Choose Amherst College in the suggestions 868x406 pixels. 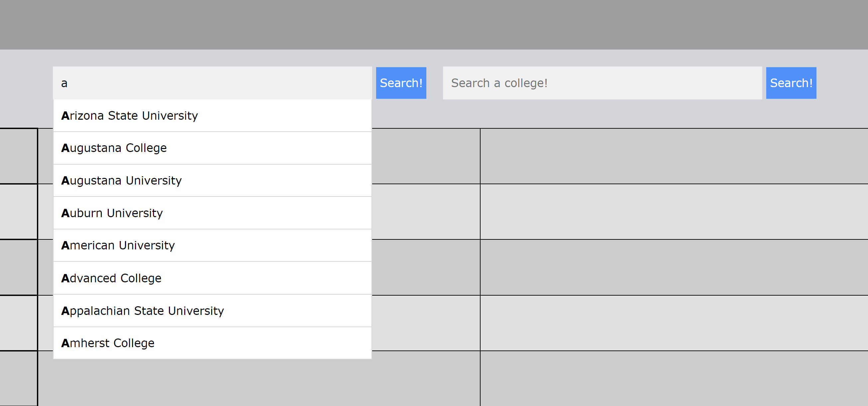coord(212,343)
